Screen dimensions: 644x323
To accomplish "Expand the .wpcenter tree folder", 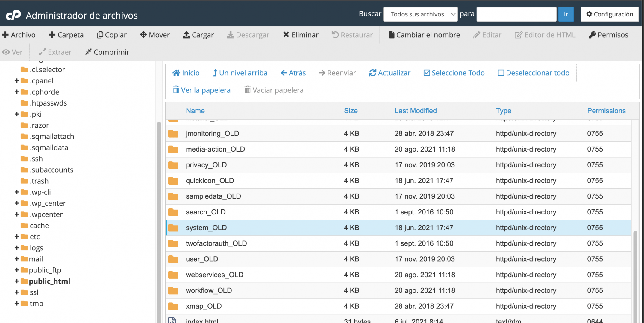I will 17,214.
